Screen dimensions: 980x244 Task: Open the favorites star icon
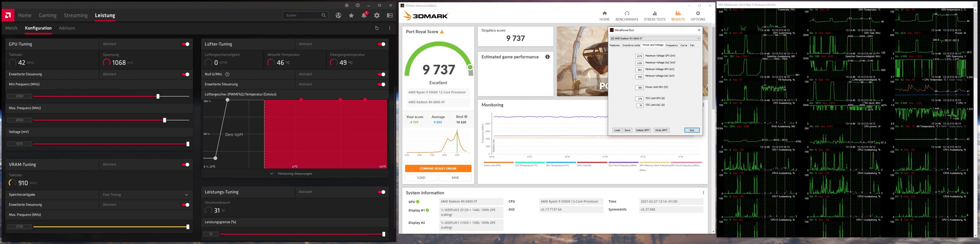[351, 15]
